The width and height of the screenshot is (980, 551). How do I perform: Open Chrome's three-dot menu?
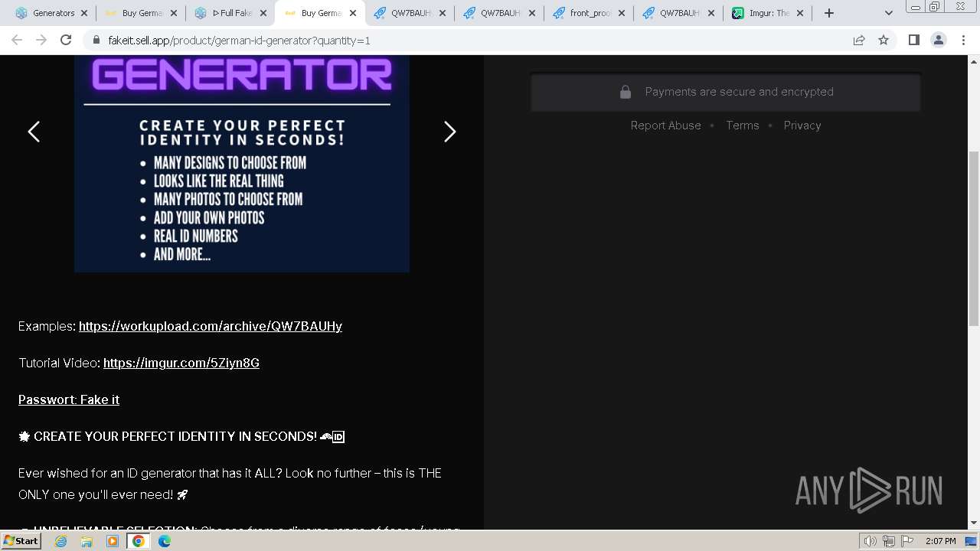tap(964, 40)
